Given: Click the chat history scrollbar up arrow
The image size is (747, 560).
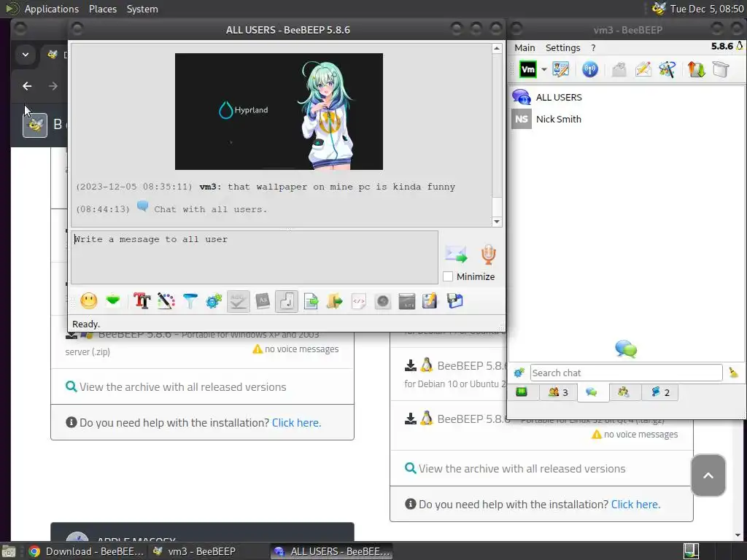Looking at the screenshot, I should (497, 48).
